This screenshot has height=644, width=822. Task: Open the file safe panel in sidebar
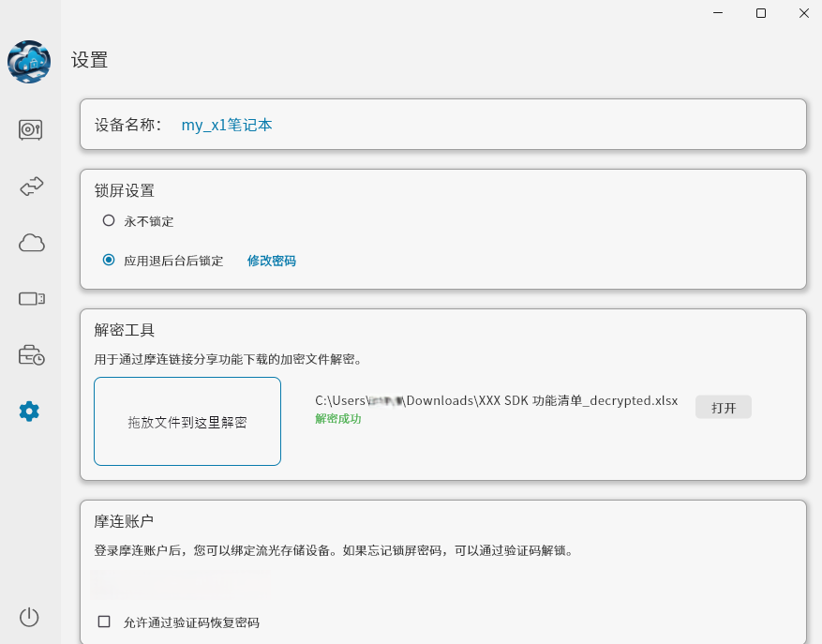click(29, 130)
